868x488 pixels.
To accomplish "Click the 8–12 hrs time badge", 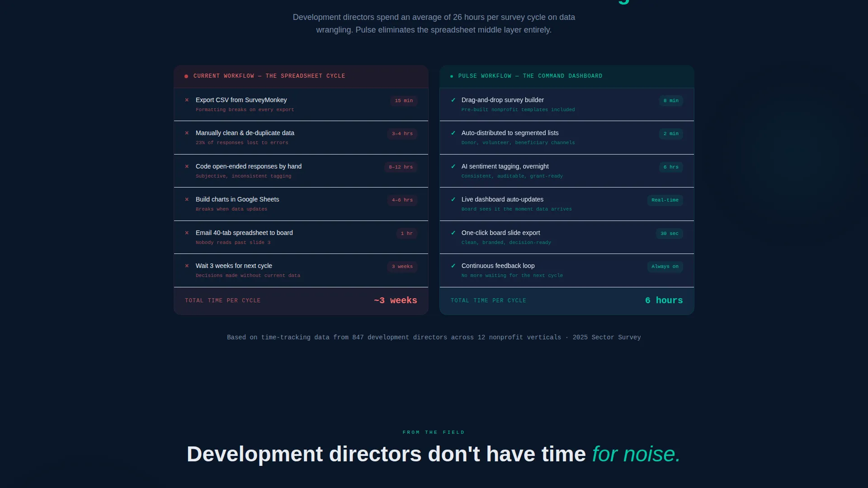I will click(401, 167).
